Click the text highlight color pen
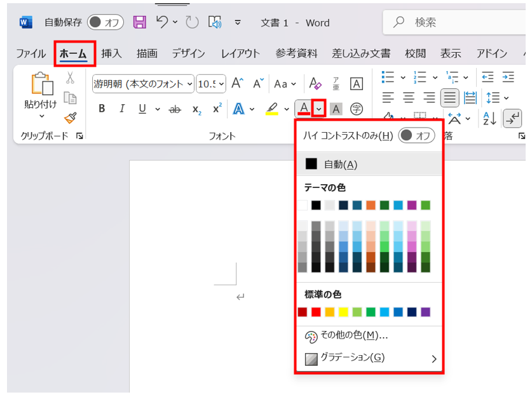This screenshot has width=532, height=404. point(272,109)
